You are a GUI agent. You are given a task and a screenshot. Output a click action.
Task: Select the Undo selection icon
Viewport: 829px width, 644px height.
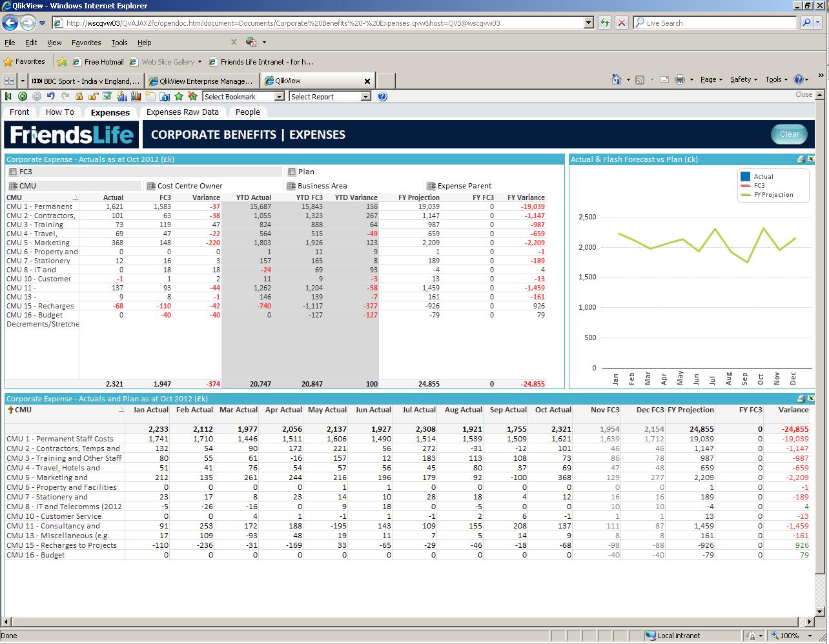point(50,96)
